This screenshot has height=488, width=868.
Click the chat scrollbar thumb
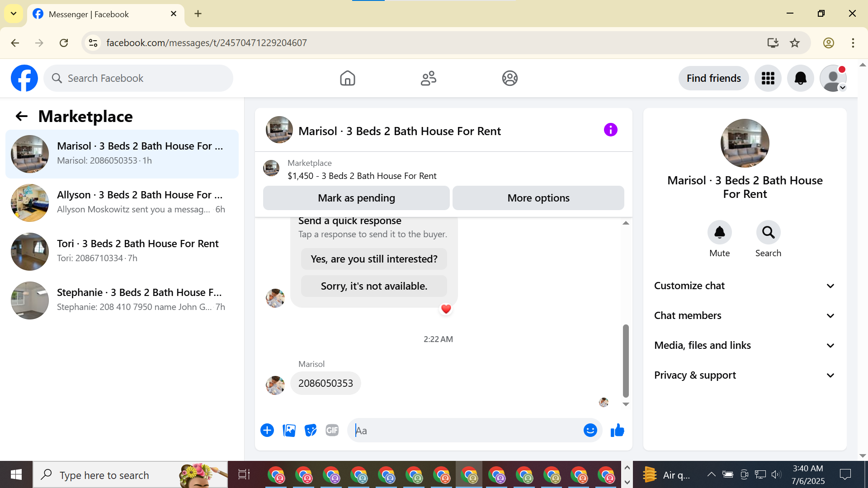click(626, 361)
